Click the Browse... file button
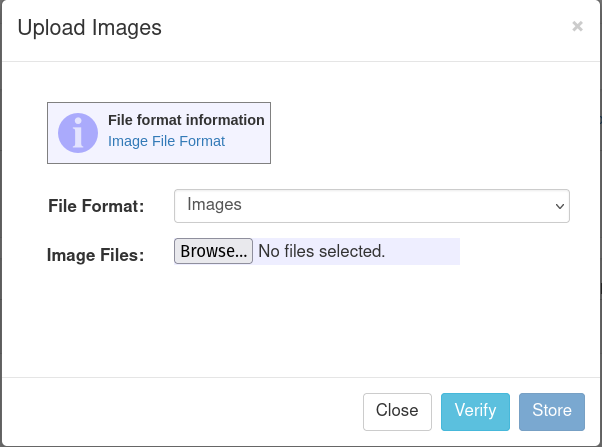 pyautogui.click(x=213, y=251)
